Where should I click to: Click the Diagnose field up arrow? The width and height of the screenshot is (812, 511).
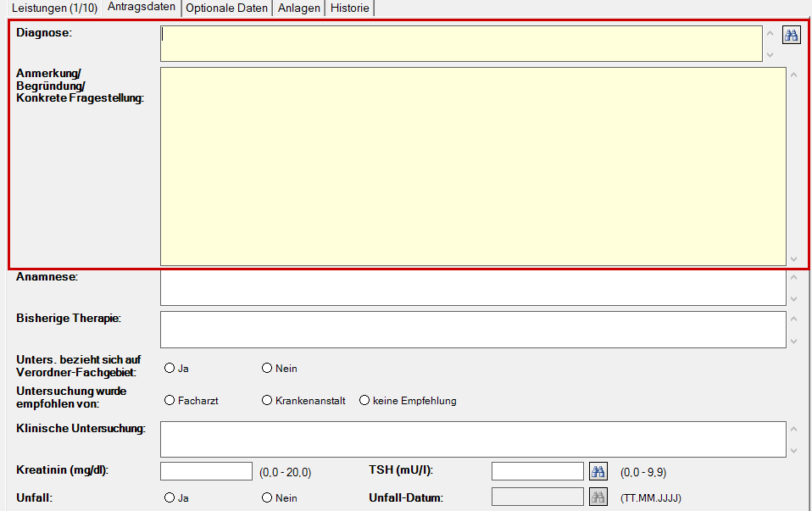[770, 34]
